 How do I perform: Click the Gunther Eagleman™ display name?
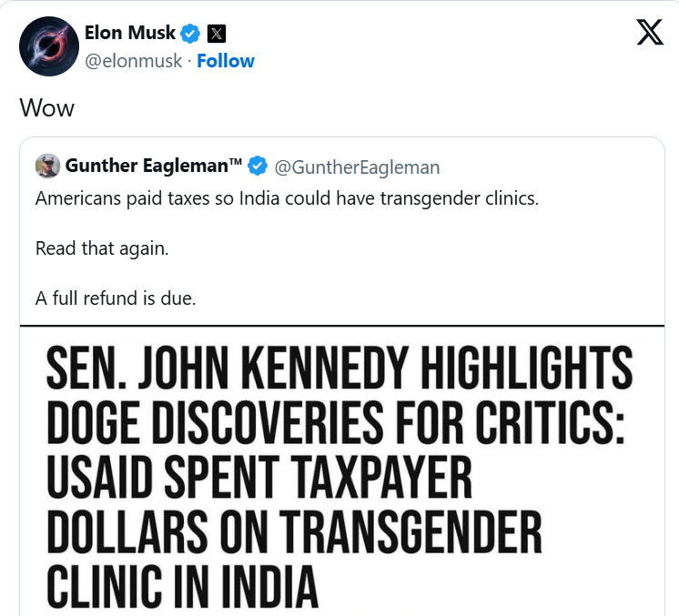153,166
